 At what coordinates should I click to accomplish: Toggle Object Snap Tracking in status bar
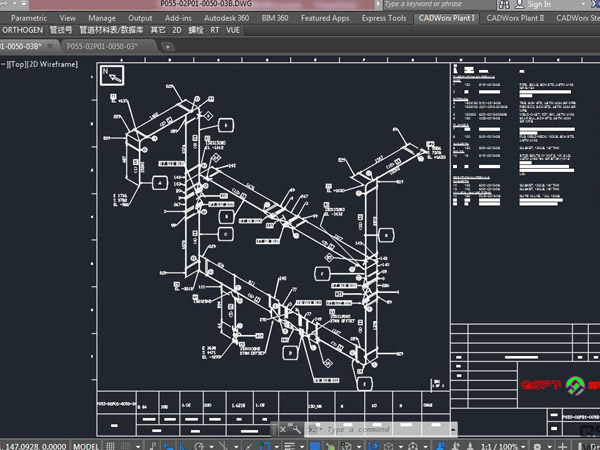249,446
